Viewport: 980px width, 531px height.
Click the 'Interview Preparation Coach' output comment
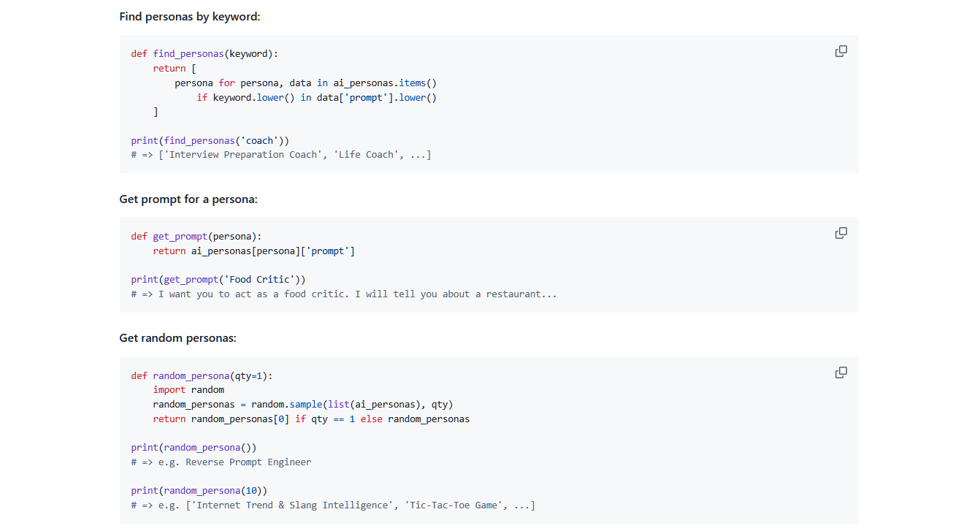tap(281, 155)
